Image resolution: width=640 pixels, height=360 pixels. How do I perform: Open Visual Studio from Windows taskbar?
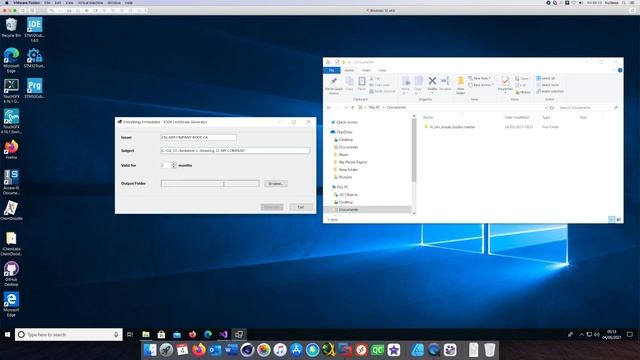click(223, 335)
